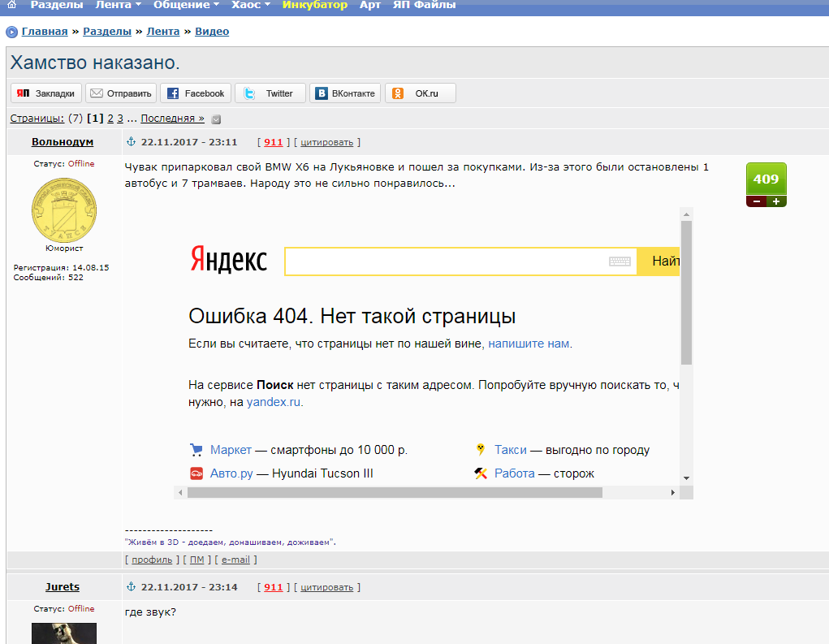Click the anchor icon of Вольнодум's post

(131, 141)
